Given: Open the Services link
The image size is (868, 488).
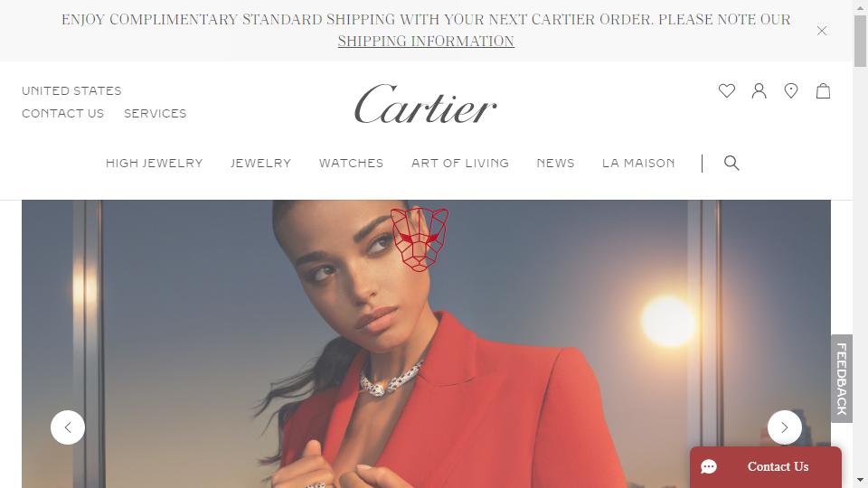Looking at the screenshot, I should click(x=155, y=114).
